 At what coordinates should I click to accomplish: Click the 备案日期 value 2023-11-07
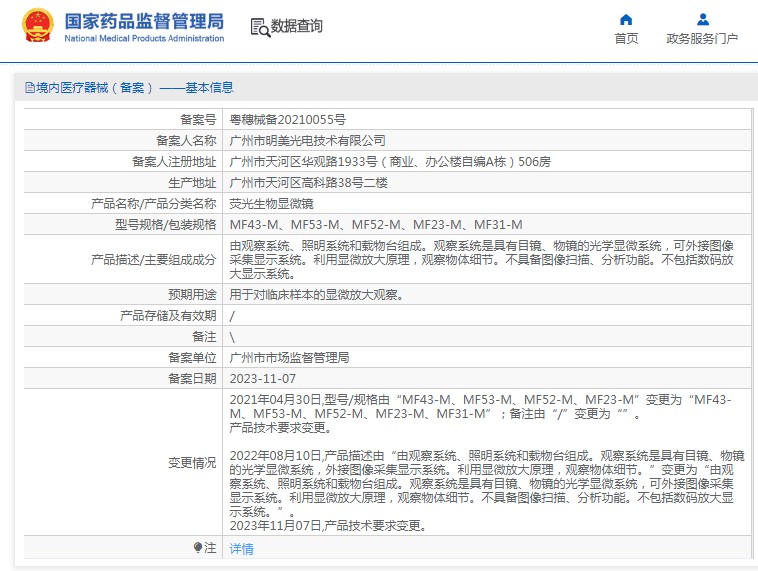click(263, 378)
